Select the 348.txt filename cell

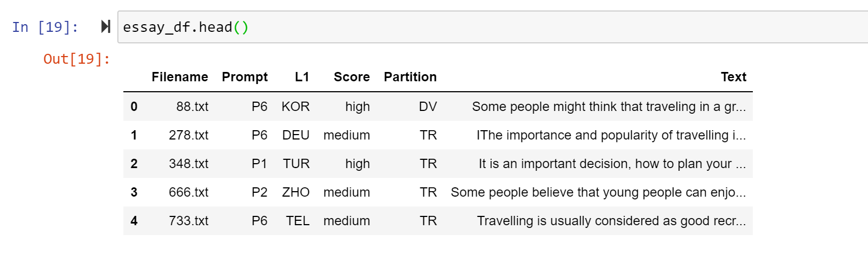188,164
